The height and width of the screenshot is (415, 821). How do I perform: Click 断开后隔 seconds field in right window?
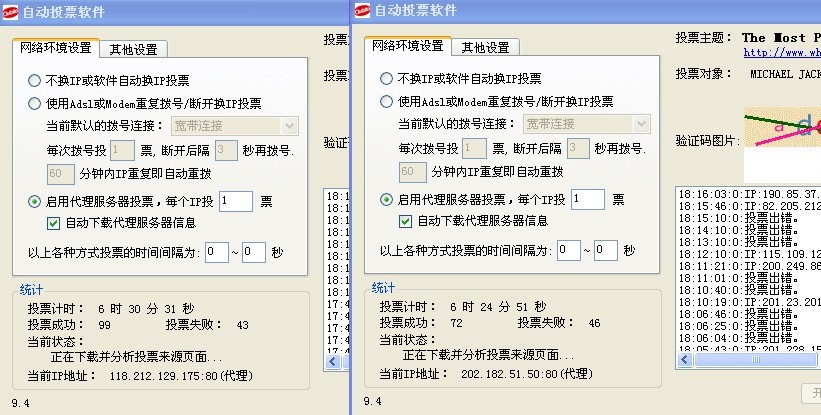pos(578,149)
